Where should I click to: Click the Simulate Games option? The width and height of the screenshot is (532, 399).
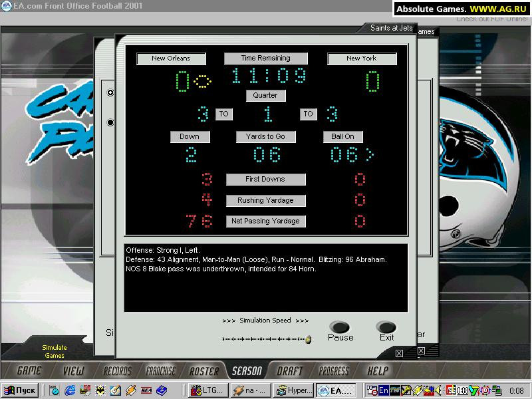55,352
